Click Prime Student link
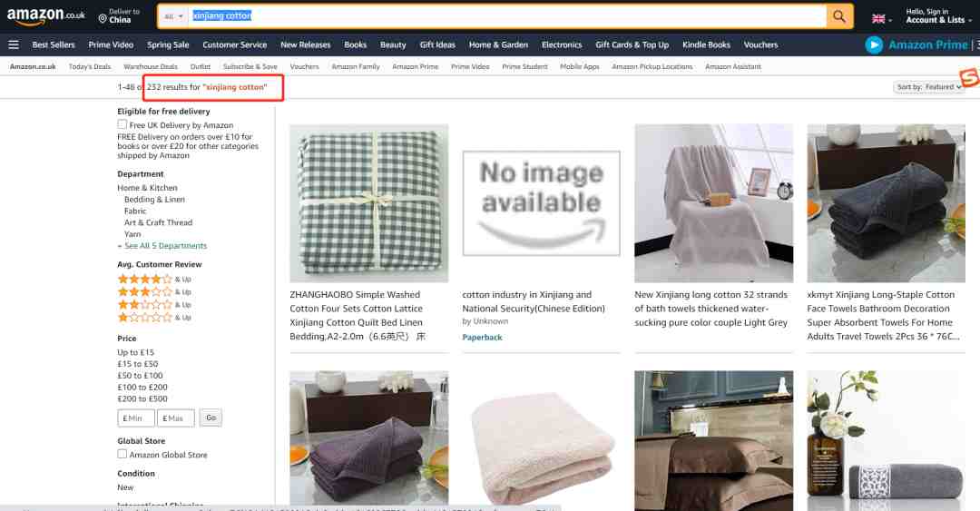Screen dimensions: 980x511 point(524,66)
